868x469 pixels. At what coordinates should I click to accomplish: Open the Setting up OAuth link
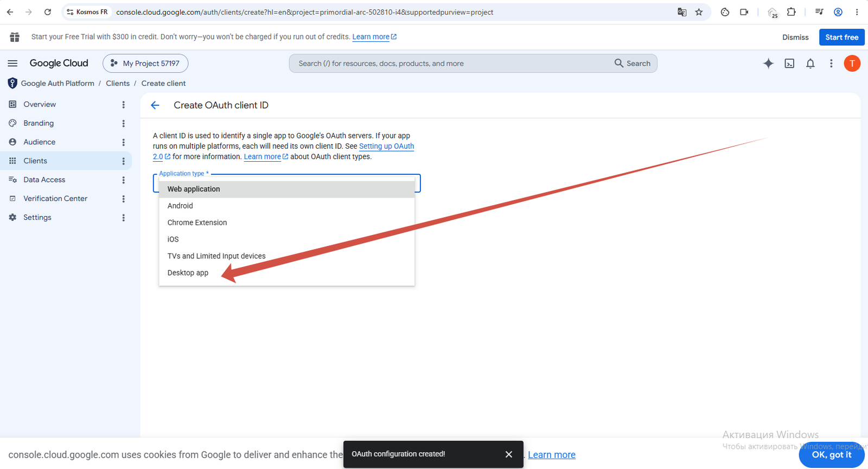pyautogui.click(x=386, y=146)
